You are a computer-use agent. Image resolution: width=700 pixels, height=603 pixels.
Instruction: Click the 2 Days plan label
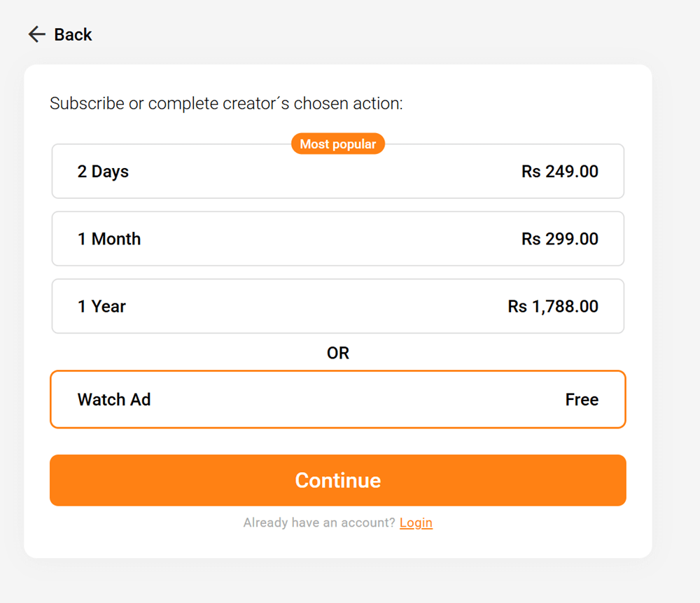[102, 171]
